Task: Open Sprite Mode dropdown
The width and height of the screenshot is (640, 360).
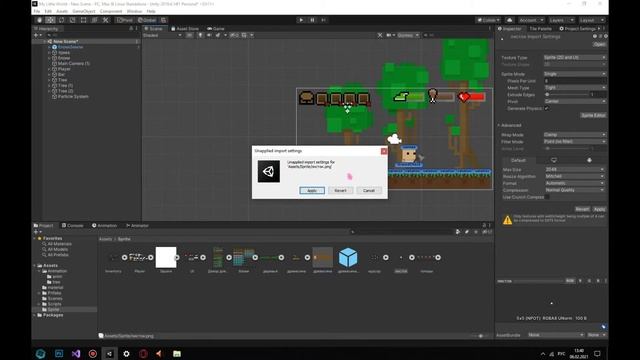Action: click(575, 74)
